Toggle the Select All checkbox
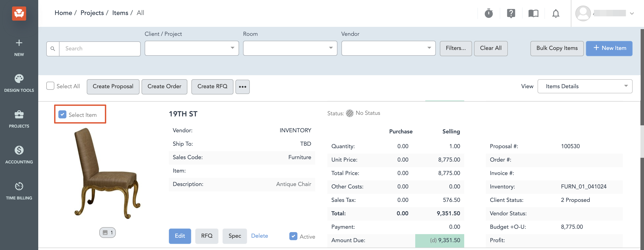 (x=50, y=86)
